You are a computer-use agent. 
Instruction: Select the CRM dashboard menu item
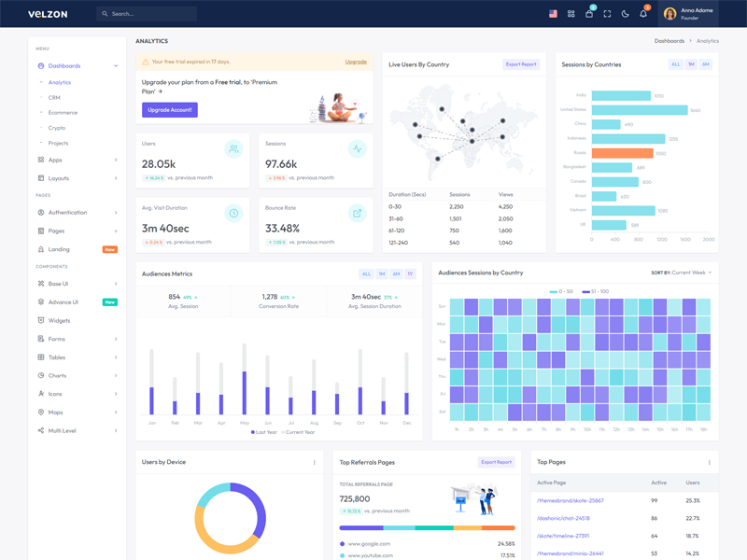[54, 97]
